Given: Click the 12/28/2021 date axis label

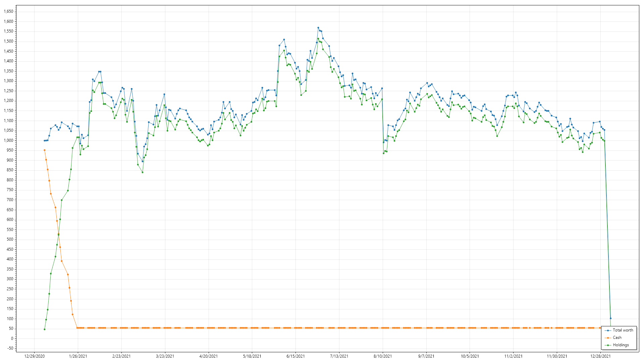Looking at the screenshot, I should (x=600, y=356).
